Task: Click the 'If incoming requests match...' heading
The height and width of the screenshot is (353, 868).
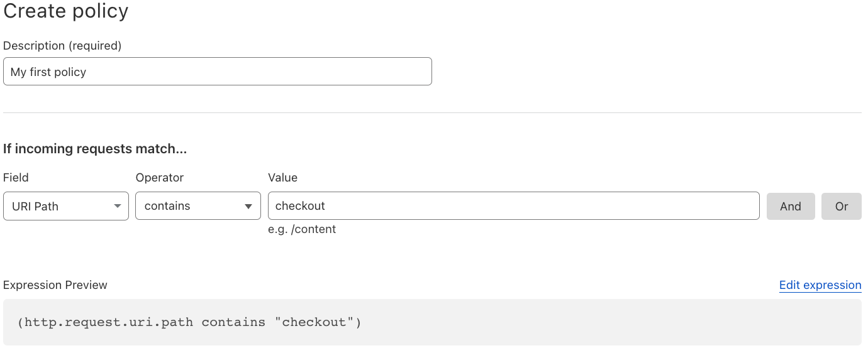Action: (x=95, y=149)
